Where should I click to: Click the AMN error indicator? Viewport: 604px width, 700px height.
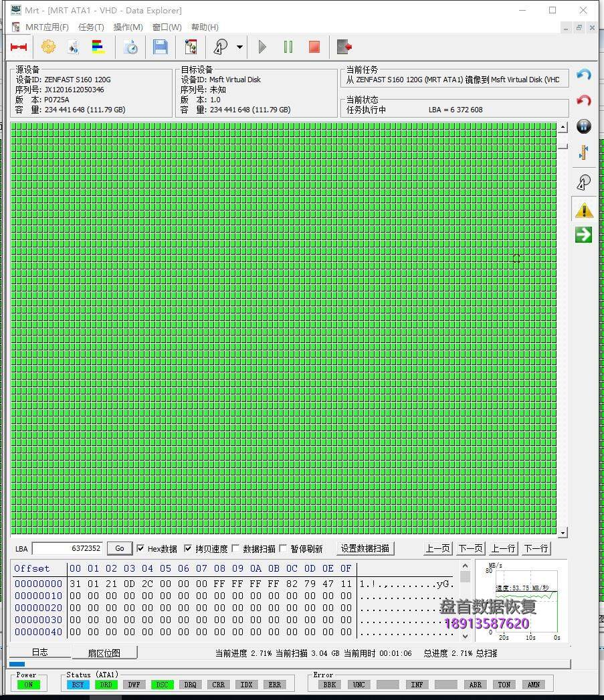[x=533, y=685]
